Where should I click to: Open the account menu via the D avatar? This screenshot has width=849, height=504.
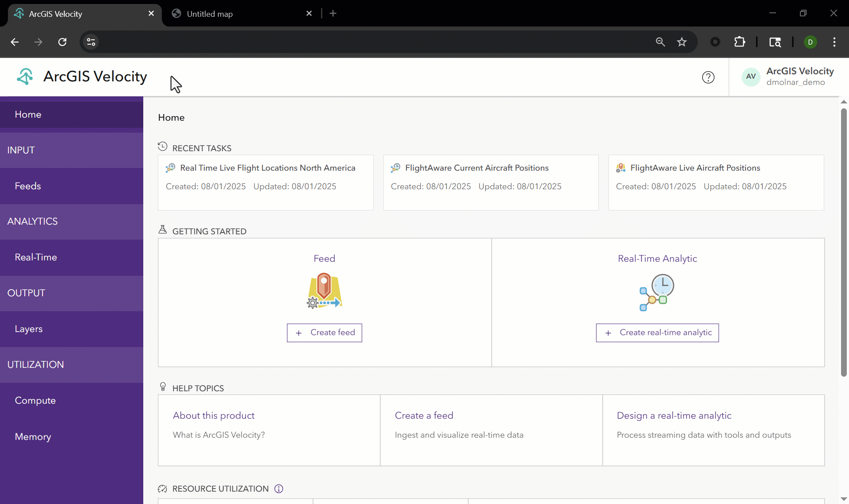tap(811, 42)
